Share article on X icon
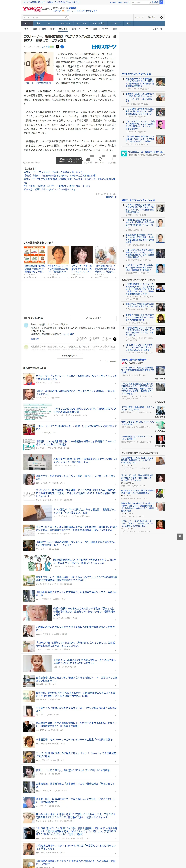 click(x=57, y=47)
